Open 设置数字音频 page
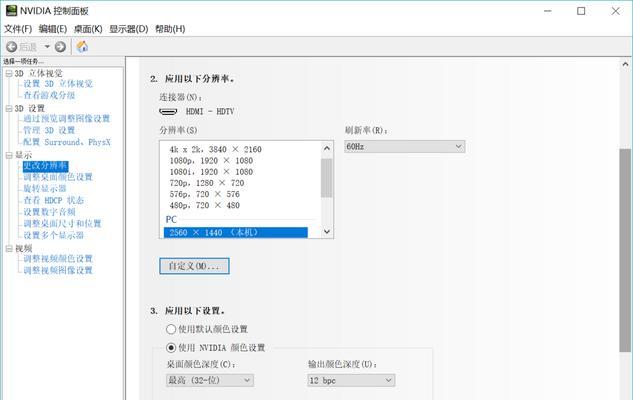The height and width of the screenshot is (400, 633). tap(49, 212)
